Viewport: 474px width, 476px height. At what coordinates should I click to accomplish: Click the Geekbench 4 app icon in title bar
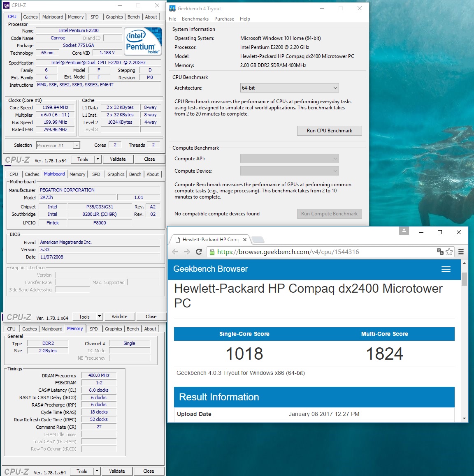point(172,8)
